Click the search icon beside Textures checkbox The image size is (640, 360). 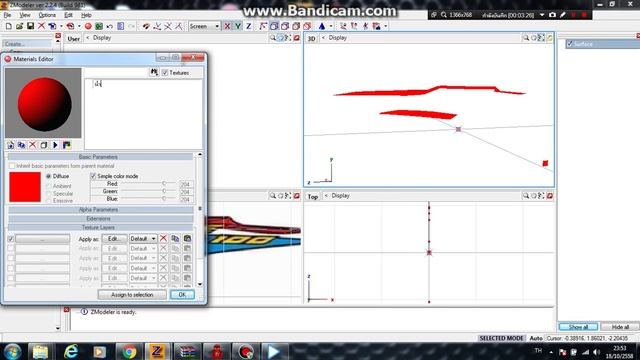click(x=154, y=72)
